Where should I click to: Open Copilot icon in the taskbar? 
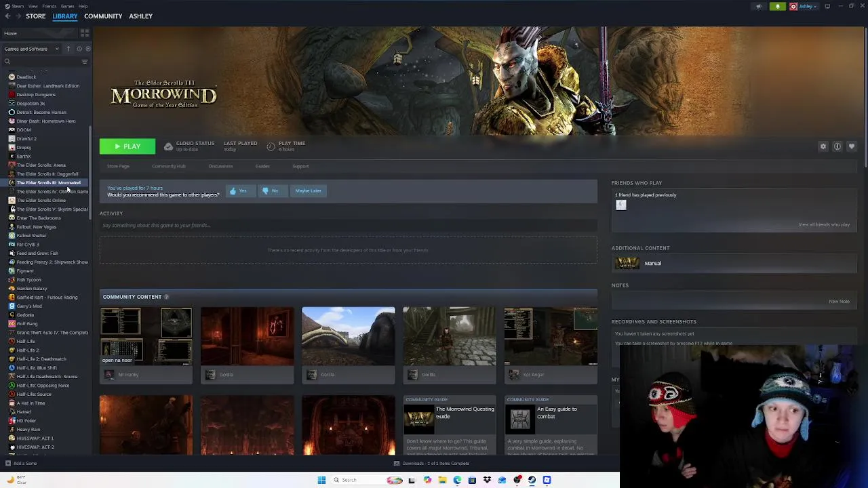427,480
